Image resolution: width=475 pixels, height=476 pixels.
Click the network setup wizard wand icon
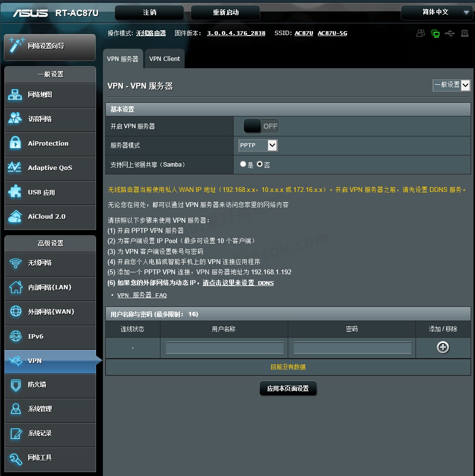[x=17, y=45]
